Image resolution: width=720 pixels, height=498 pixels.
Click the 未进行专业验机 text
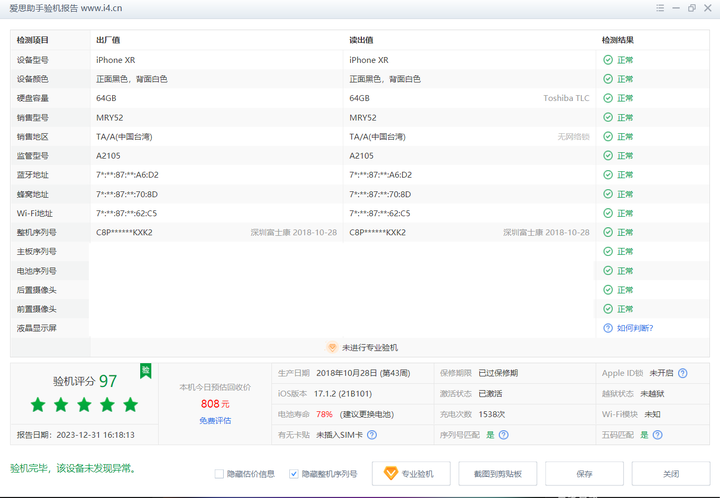point(370,347)
